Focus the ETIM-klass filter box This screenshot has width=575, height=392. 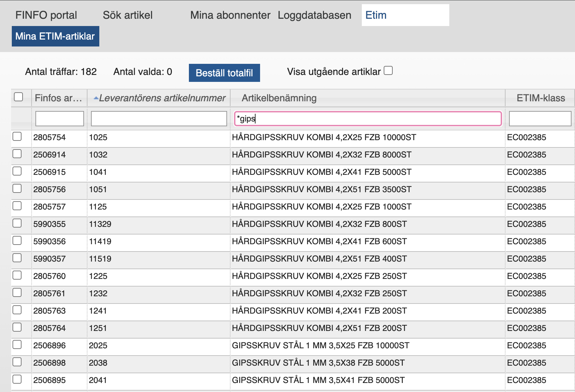540,119
